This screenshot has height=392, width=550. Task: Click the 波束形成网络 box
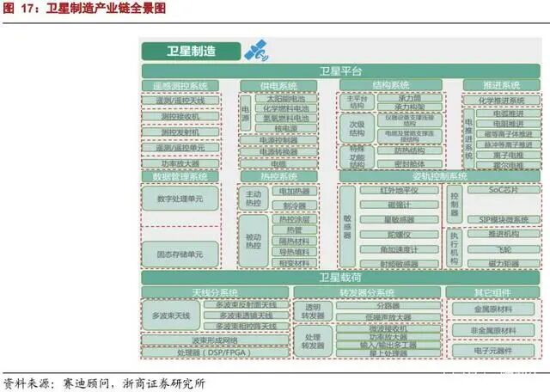point(215,340)
